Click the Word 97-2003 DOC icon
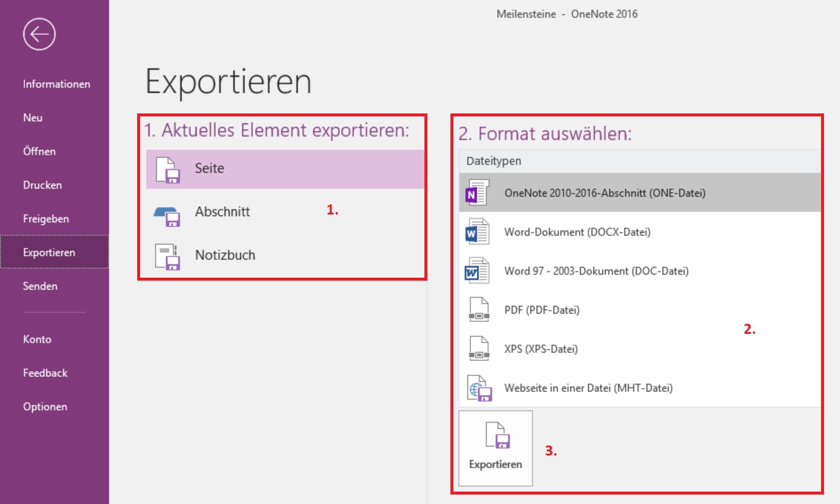The width and height of the screenshot is (840, 504). pos(476,271)
